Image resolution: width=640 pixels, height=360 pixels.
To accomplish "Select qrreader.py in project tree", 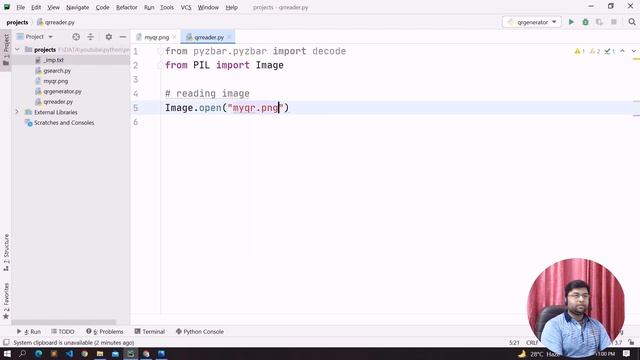I will (58, 102).
